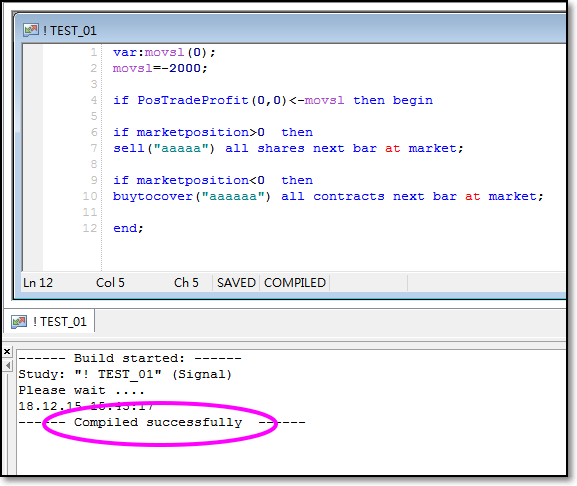Click the code line 'var:movsl(0);'

pyautogui.click(x=164, y=52)
